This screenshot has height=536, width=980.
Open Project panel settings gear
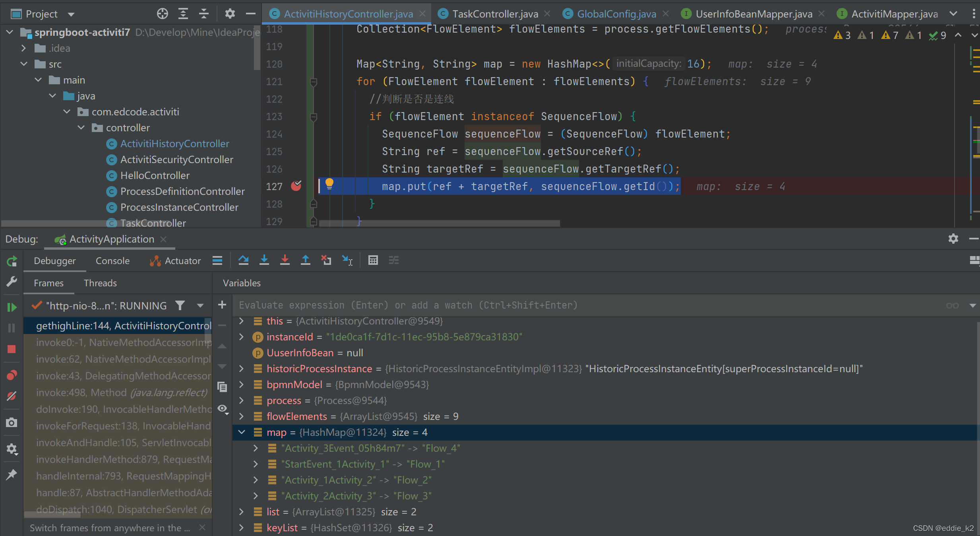tap(230, 14)
